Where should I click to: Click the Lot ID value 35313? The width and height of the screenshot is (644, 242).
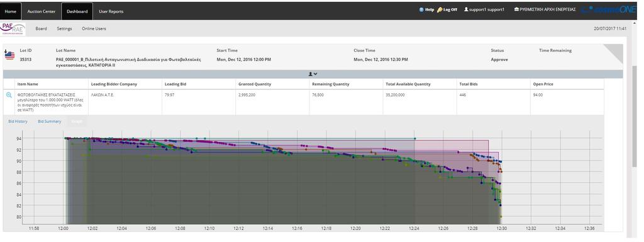[25, 59]
